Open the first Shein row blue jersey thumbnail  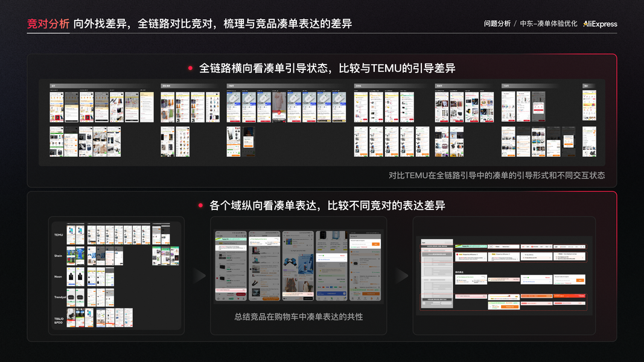(x=71, y=256)
